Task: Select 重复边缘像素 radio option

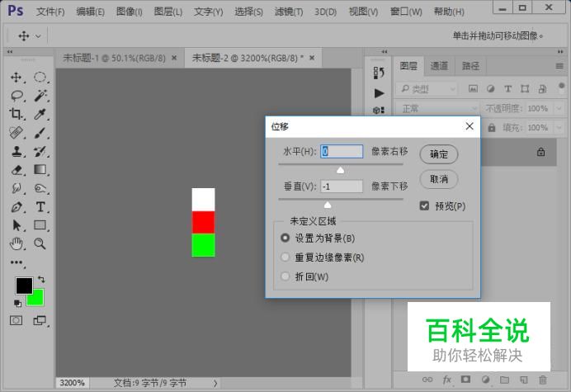Action: (285, 257)
